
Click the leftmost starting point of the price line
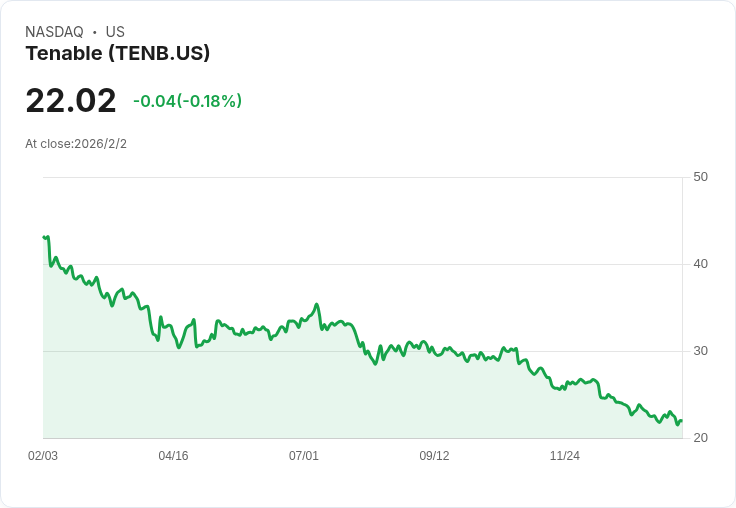point(44,237)
